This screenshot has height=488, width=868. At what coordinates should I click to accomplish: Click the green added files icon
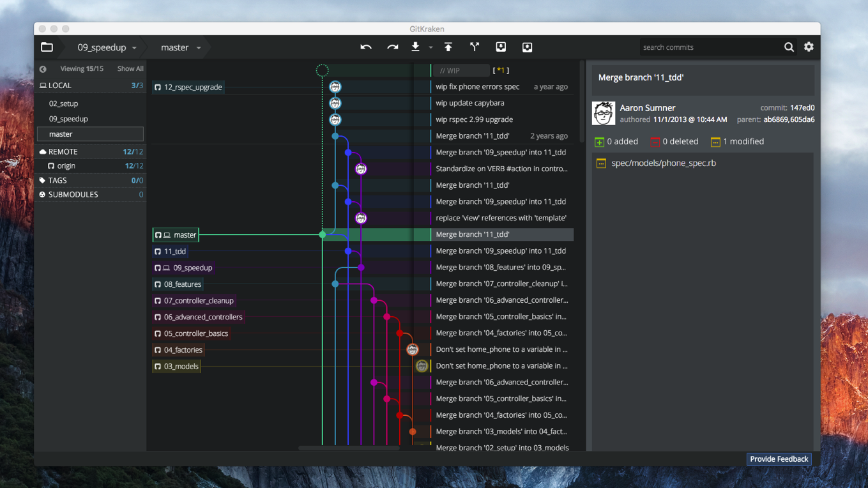click(x=599, y=142)
